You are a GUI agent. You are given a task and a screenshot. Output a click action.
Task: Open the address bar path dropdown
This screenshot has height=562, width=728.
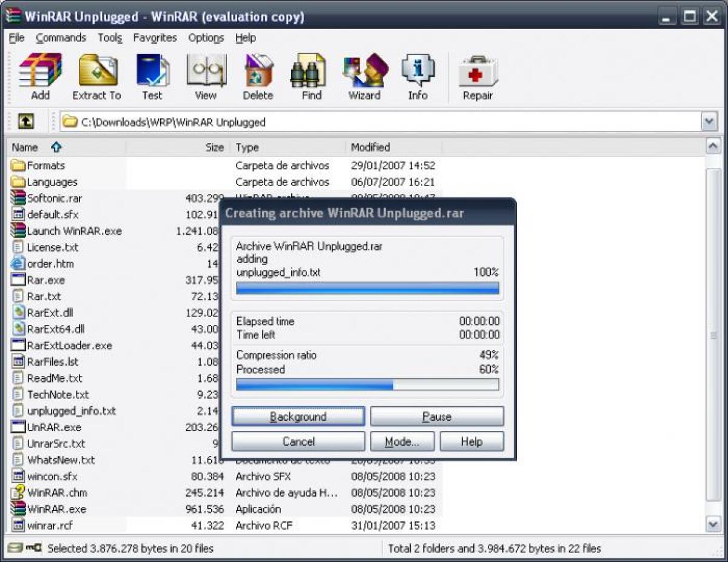tap(709, 122)
